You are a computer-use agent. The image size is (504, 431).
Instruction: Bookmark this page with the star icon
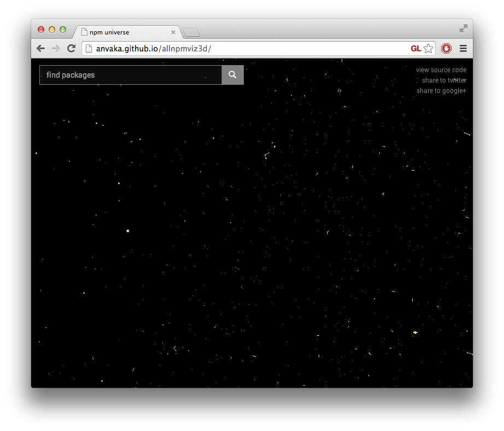428,49
